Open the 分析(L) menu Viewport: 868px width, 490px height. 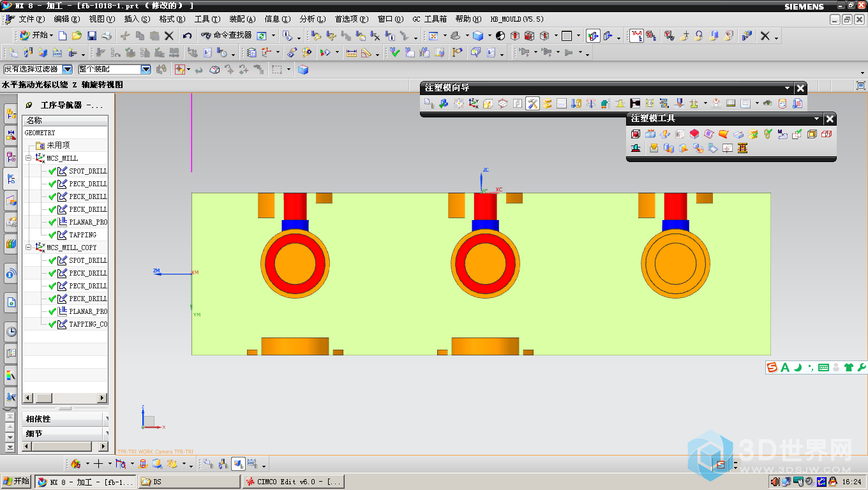[x=312, y=19]
